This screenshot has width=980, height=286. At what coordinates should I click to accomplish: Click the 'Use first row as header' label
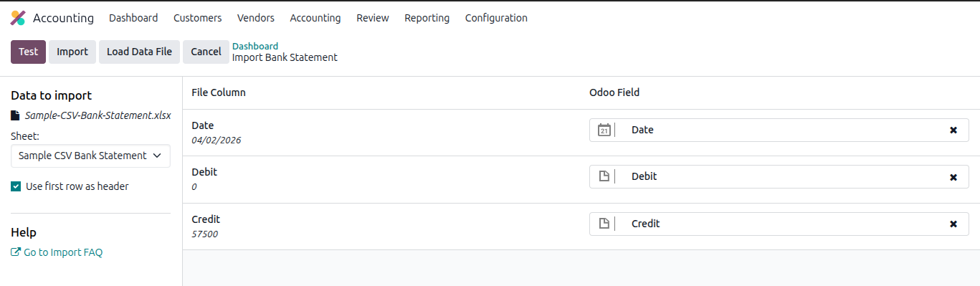[x=77, y=186]
